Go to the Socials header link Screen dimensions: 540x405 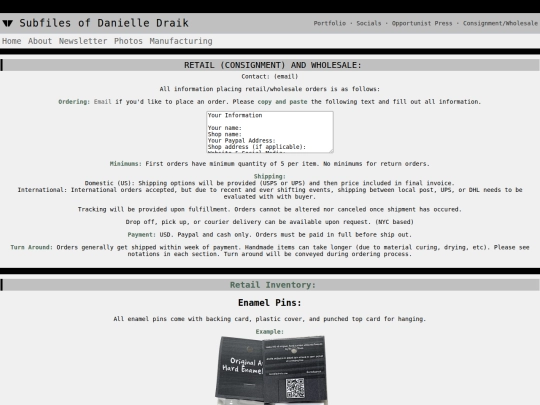368,23
